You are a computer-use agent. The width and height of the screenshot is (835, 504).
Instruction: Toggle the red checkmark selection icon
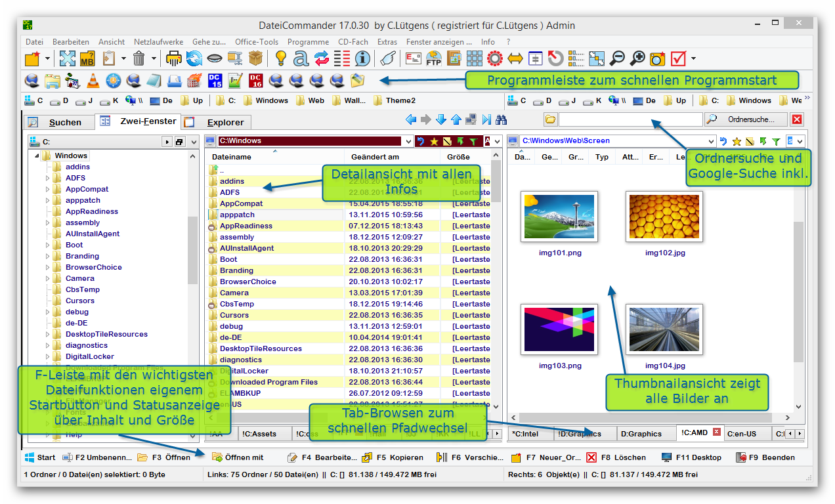point(677,59)
